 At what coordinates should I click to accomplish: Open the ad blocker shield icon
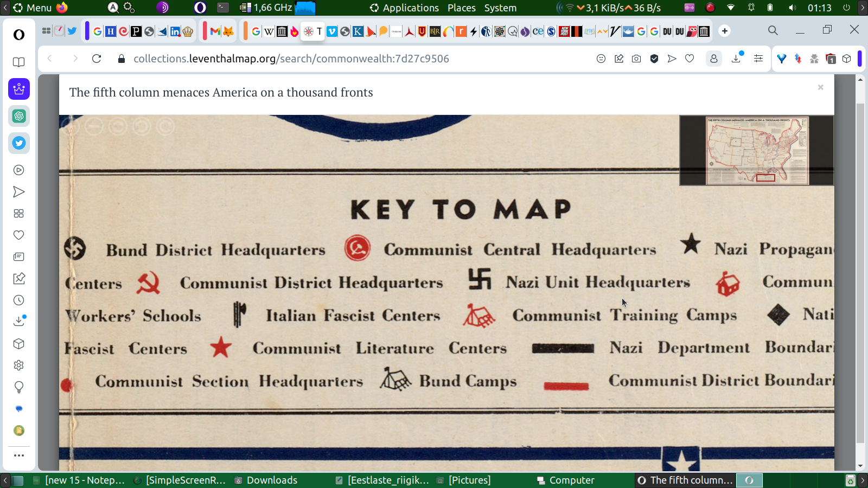coord(654,59)
